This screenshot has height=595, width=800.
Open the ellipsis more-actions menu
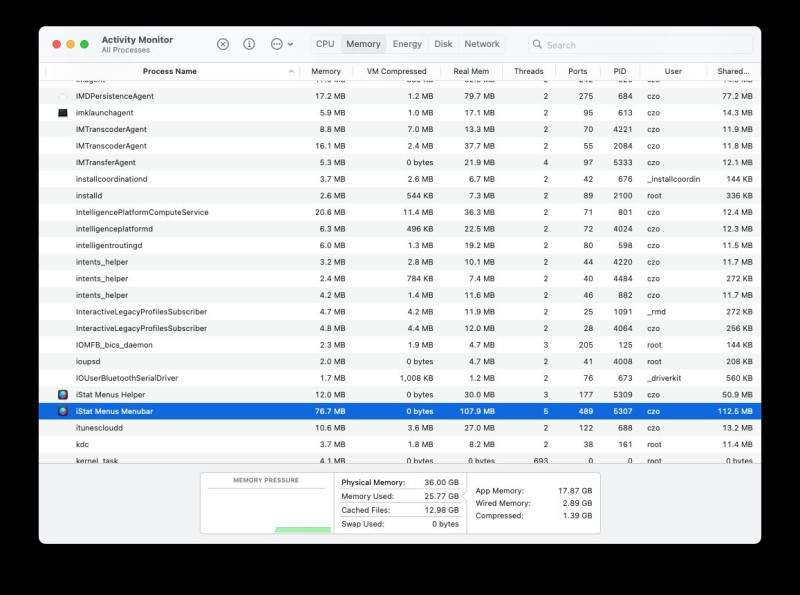(282, 44)
